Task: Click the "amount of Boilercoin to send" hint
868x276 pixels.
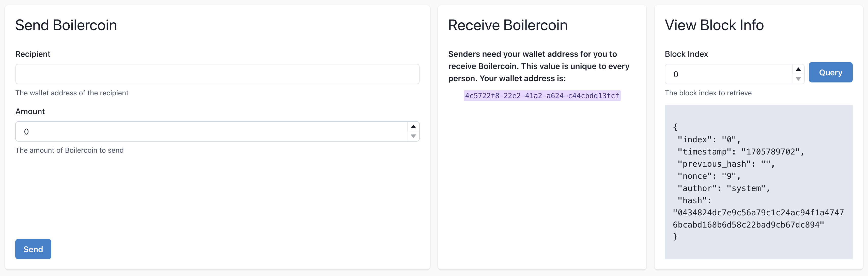Action: tap(69, 150)
